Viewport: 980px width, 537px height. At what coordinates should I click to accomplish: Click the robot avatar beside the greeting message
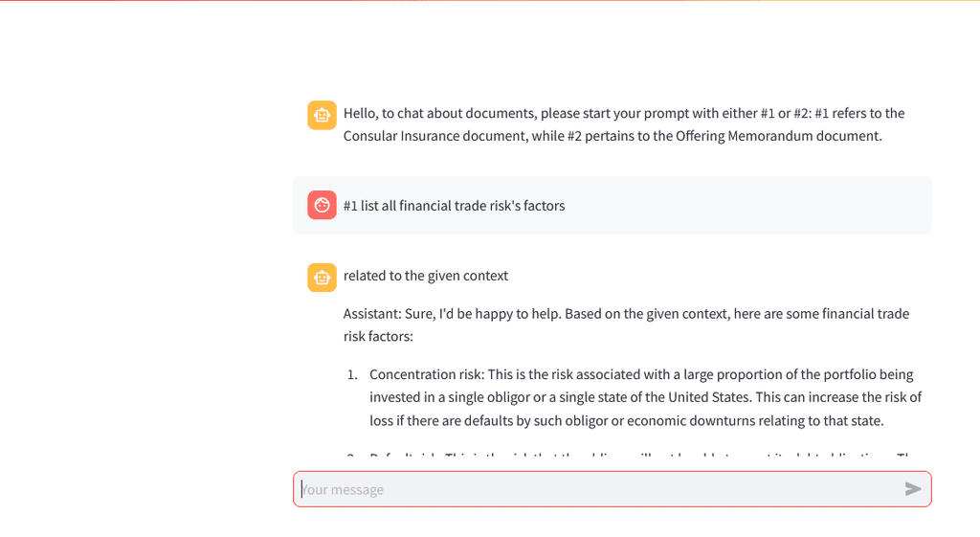point(322,115)
